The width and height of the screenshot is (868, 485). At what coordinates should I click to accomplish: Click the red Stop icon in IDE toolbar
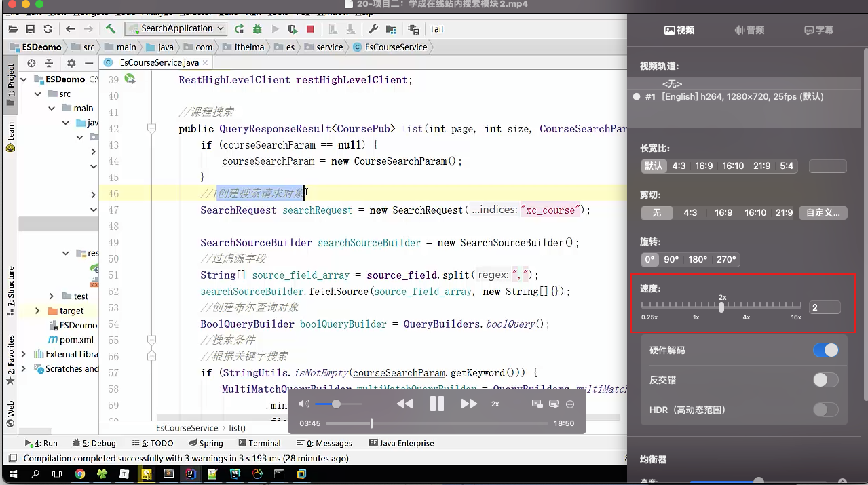(x=310, y=29)
